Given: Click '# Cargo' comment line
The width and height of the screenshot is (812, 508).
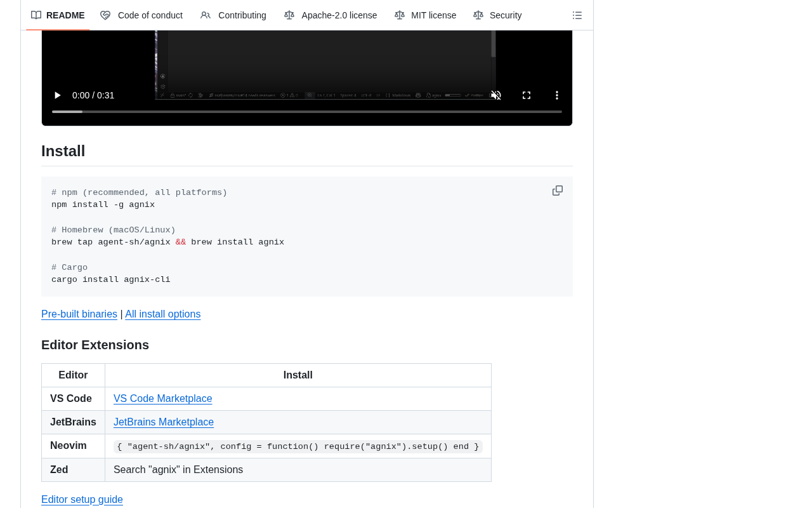Looking at the screenshot, I should coord(70,268).
